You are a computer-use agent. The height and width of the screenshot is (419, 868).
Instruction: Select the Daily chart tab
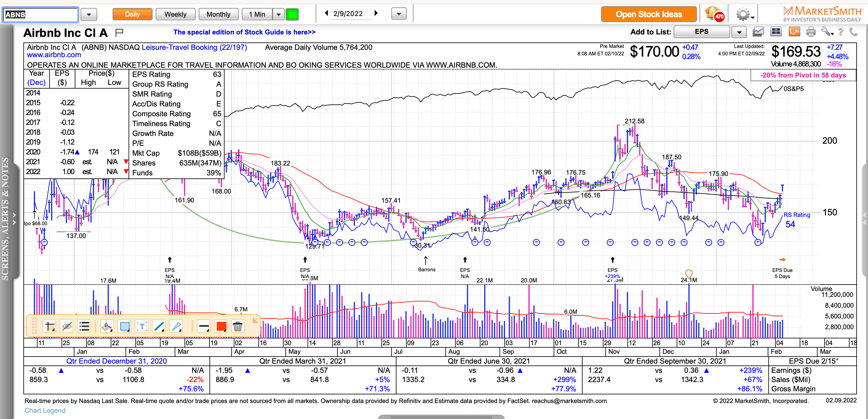pos(132,14)
